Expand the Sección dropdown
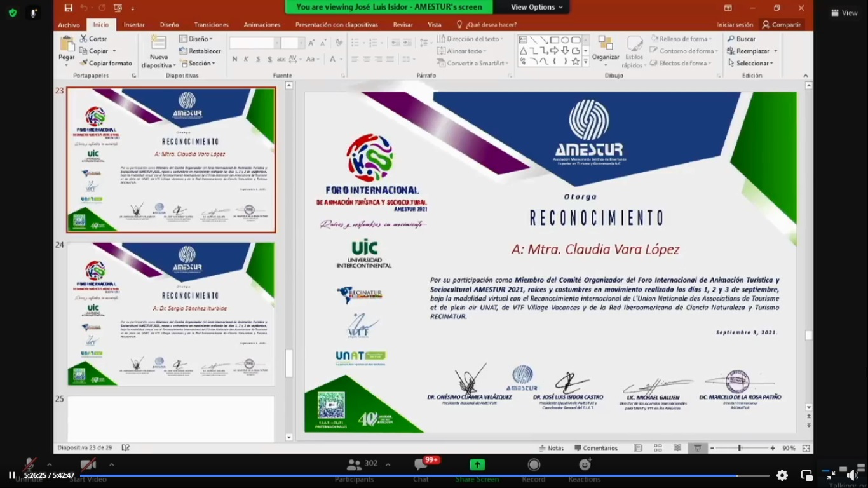 [198, 63]
